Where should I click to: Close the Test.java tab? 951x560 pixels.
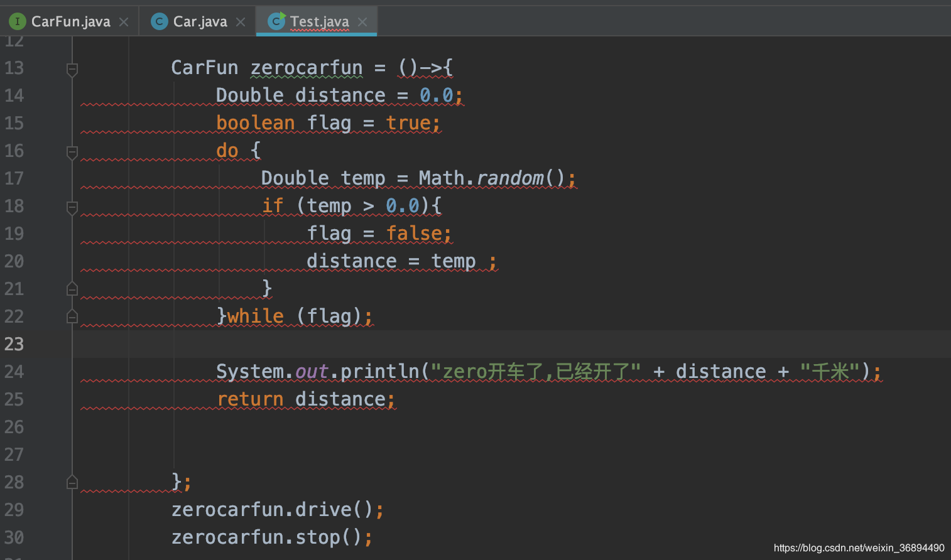(362, 22)
